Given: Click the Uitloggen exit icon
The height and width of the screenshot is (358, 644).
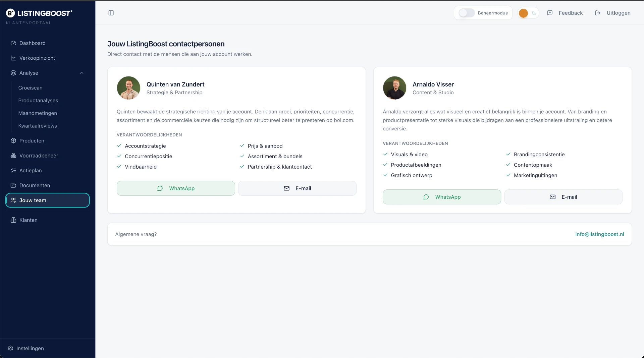Looking at the screenshot, I should click(598, 13).
